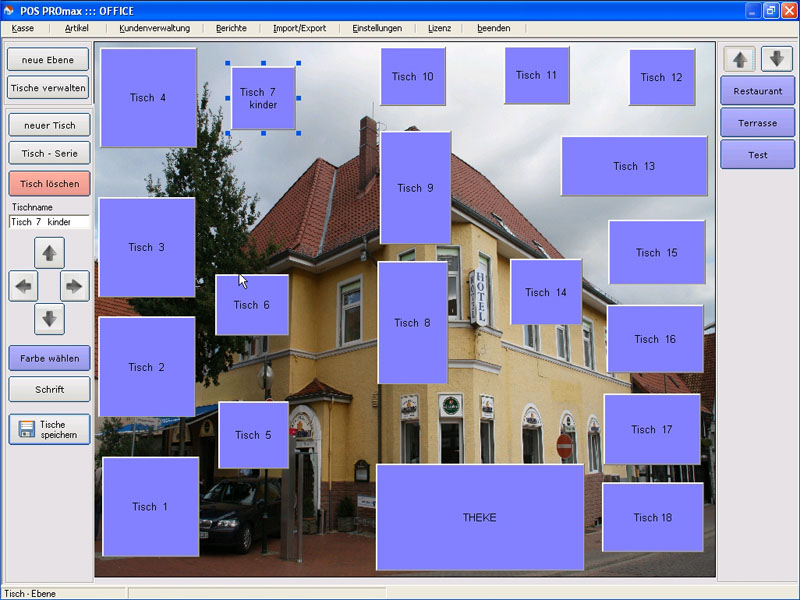This screenshot has height=600, width=800.
Task: Open the Berichte menu
Action: pos(231,28)
